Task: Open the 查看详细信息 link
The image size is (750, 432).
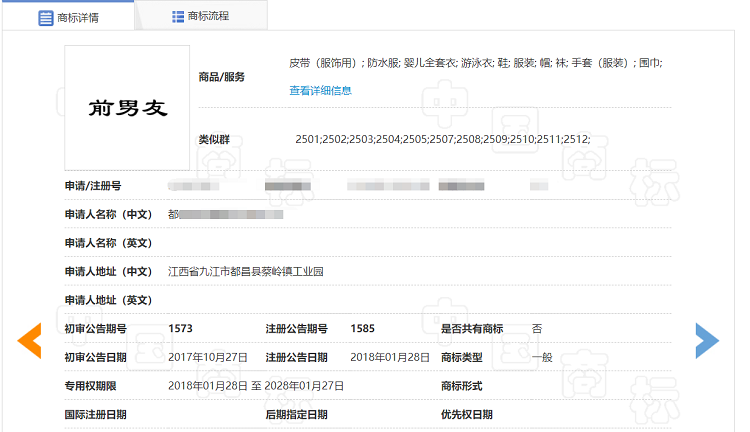Action: tap(320, 90)
